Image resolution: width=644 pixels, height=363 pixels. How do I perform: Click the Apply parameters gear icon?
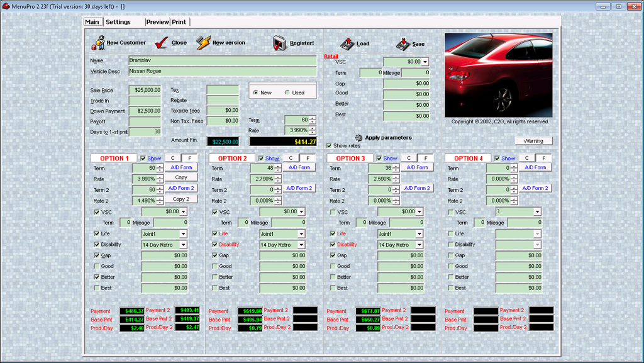[x=358, y=137]
